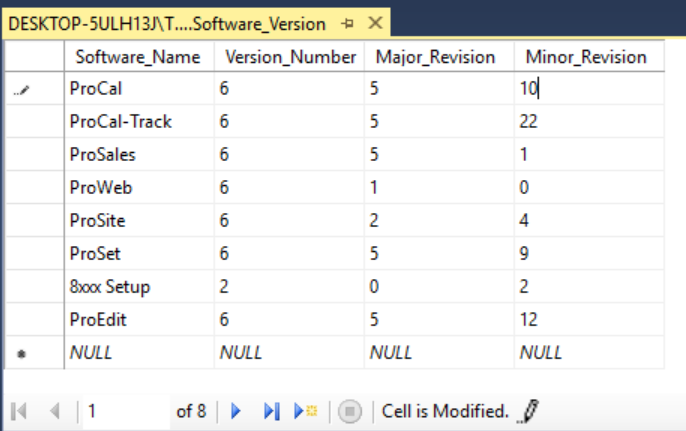Click ProSite Major_Revision value 2
Screen dimensions: 686x431
pyautogui.click(x=439, y=221)
